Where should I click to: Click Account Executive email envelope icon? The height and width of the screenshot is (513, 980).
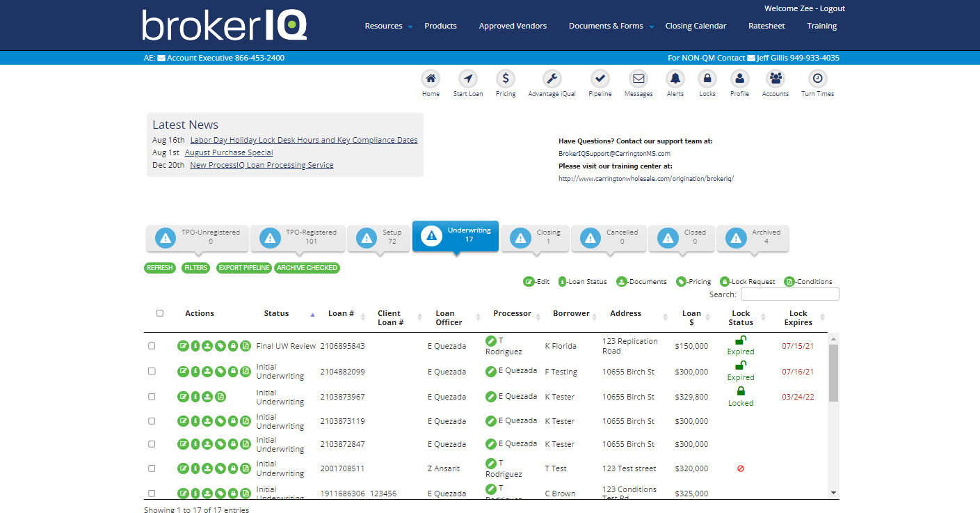pos(161,58)
